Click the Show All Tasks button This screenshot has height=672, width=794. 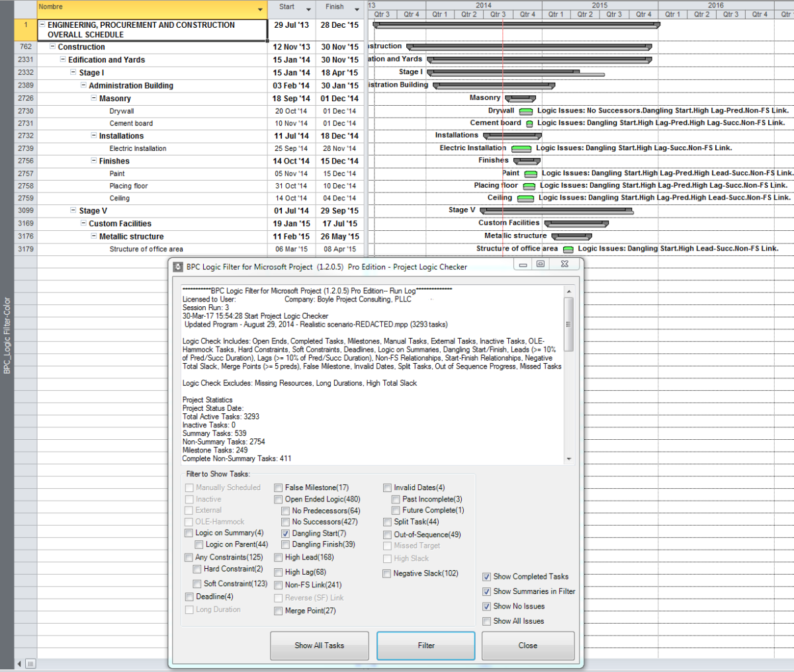(319, 646)
